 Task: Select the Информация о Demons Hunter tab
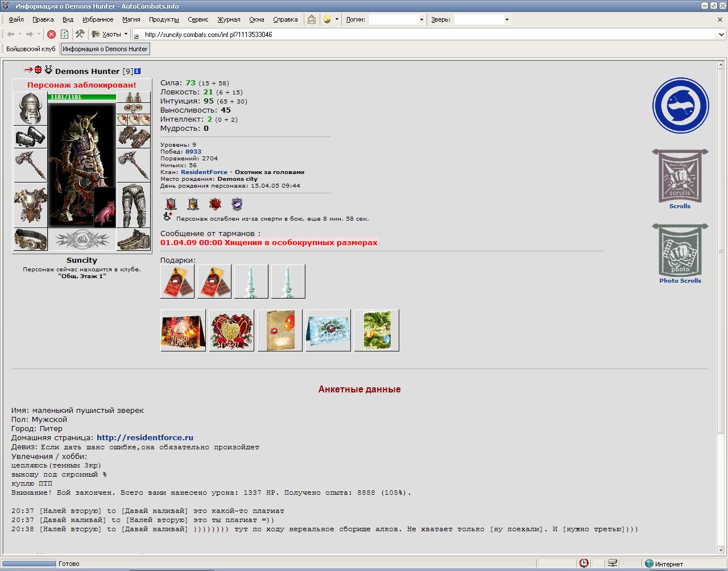pyautogui.click(x=105, y=49)
